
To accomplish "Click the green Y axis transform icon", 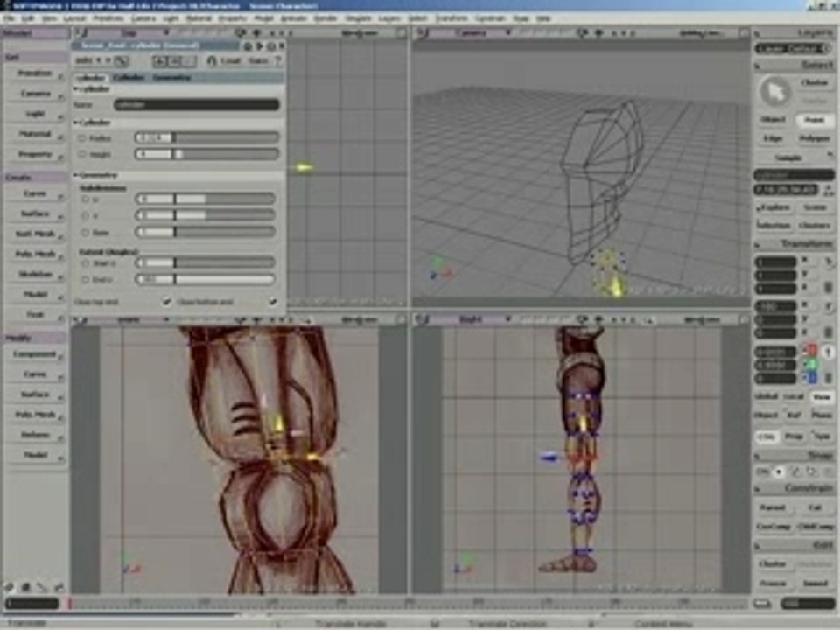I will point(810,365).
